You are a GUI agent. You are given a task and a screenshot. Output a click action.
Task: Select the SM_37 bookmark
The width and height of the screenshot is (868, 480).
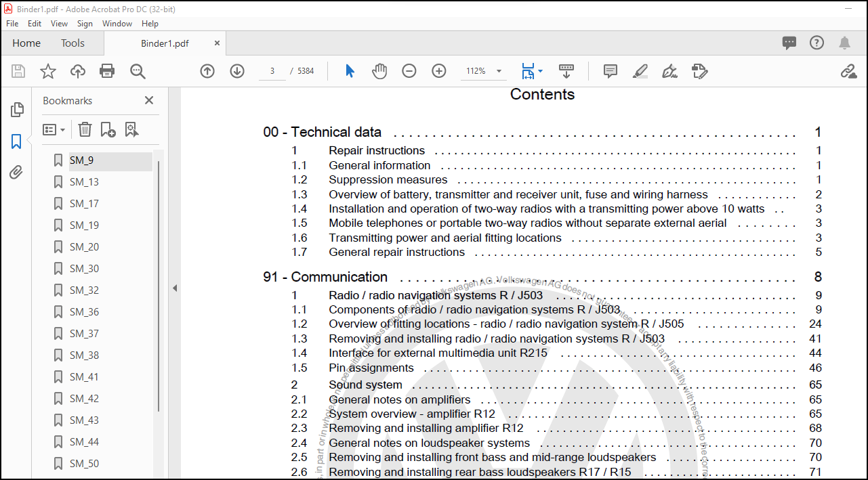click(84, 334)
